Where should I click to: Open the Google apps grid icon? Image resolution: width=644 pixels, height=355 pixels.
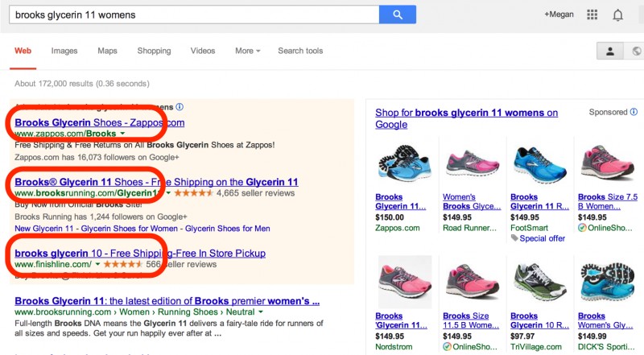pos(592,14)
